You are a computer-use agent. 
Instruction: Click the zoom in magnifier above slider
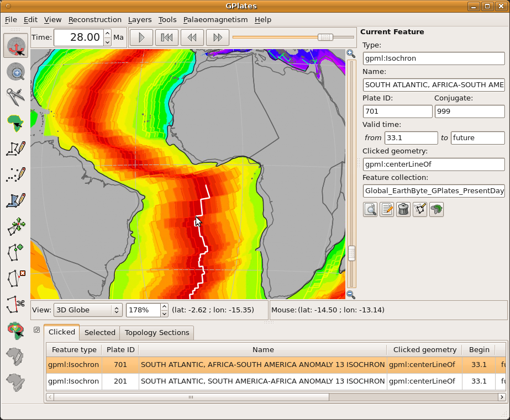click(x=351, y=54)
